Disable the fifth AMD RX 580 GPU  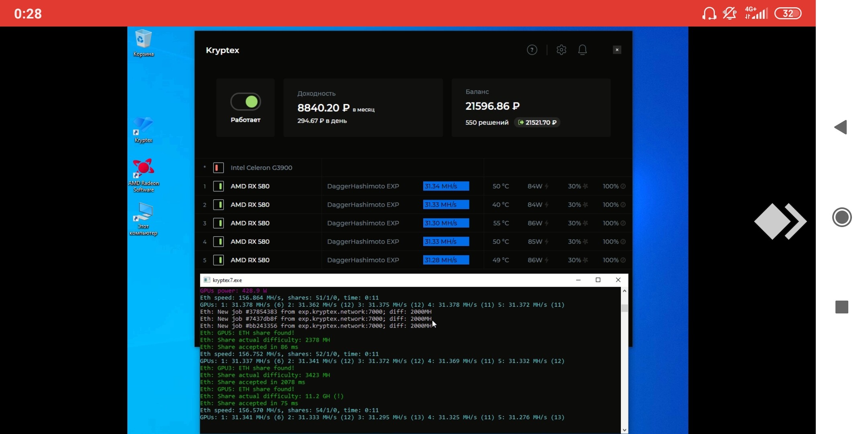click(218, 260)
